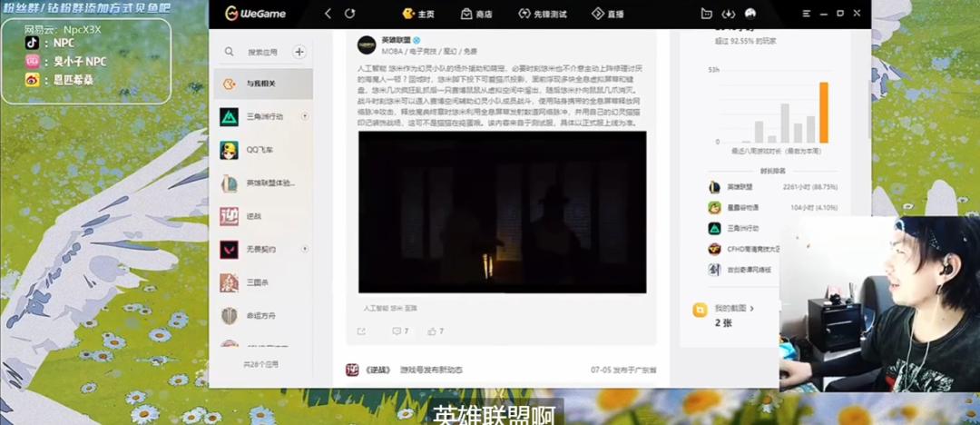The width and height of the screenshot is (980, 425).
Task: Open 我的截图 screenshots link
Action: point(734,309)
